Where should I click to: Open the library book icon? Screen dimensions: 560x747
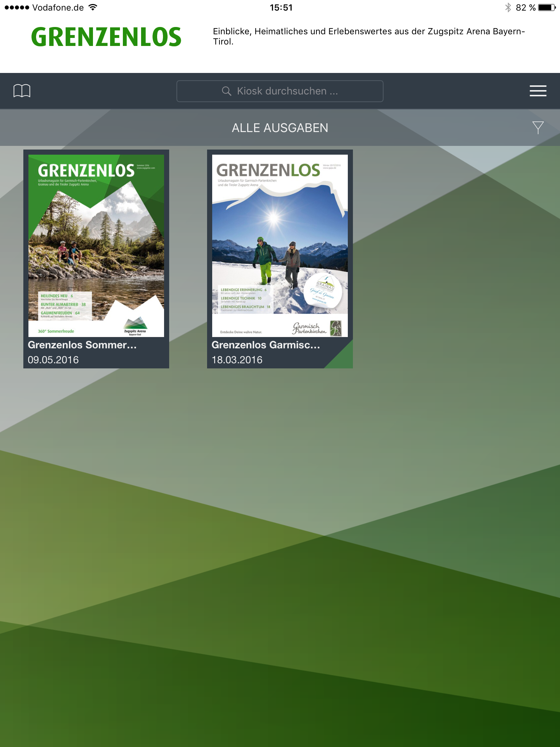point(22,91)
